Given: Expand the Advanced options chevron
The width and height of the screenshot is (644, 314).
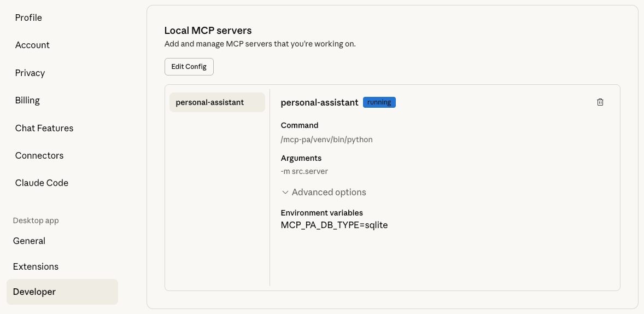Looking at the screenshot, I should [285, 193].
